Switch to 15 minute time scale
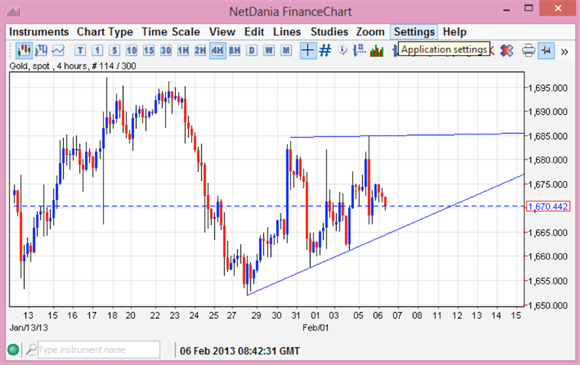This screenshot has width=580, height=365. click(149, 50)
